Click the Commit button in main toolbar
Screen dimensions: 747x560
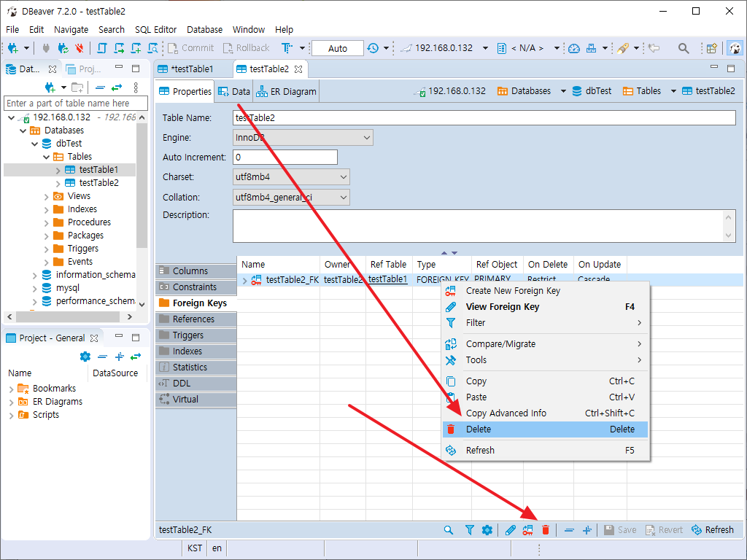pos(190,48)
